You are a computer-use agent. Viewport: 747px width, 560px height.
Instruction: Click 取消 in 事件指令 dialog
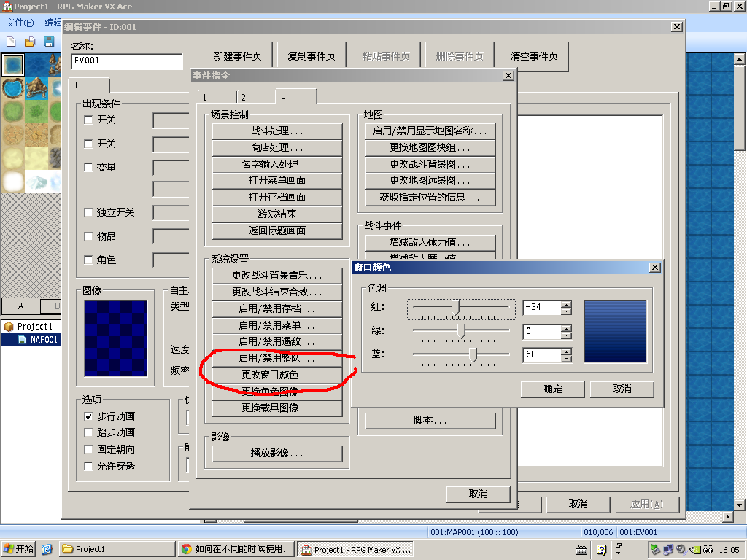click(x=479, y=494)
